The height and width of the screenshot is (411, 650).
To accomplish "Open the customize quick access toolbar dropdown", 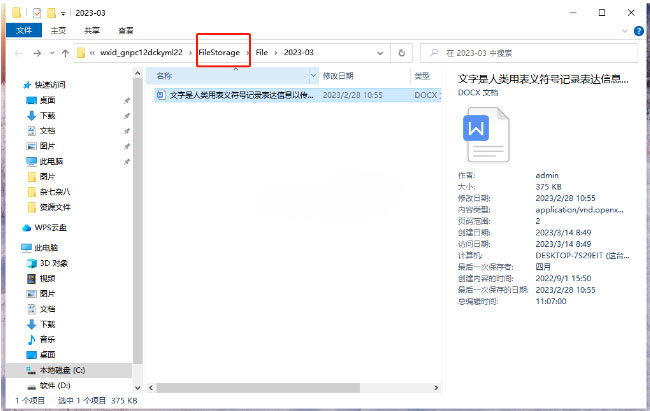I will coord(63,14).
